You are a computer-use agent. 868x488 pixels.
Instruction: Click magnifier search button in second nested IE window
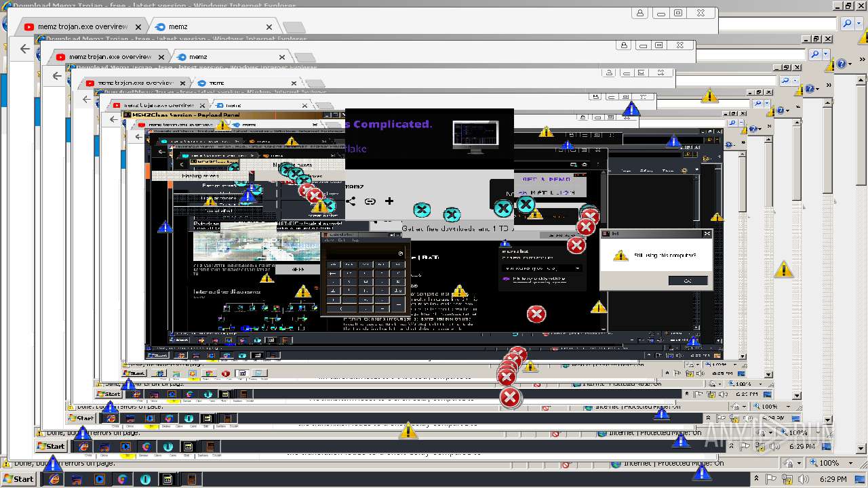tap(815, 54)
